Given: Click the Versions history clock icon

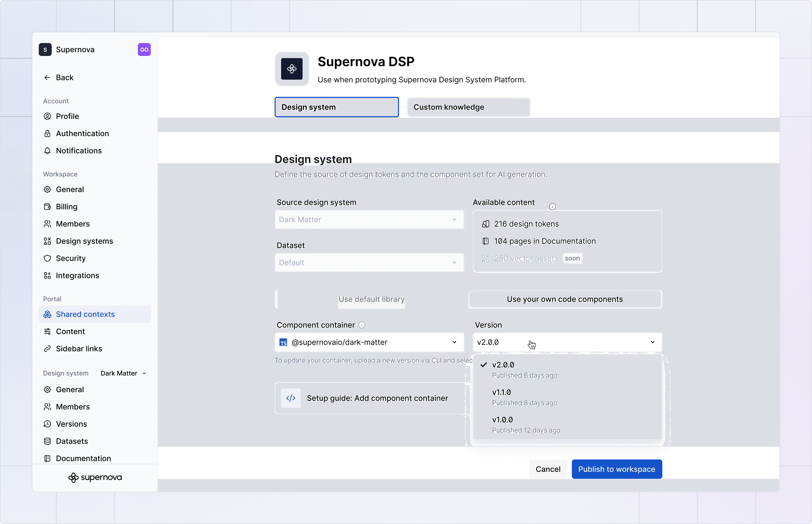Looking at the screenshot, I should coord(47,424).
